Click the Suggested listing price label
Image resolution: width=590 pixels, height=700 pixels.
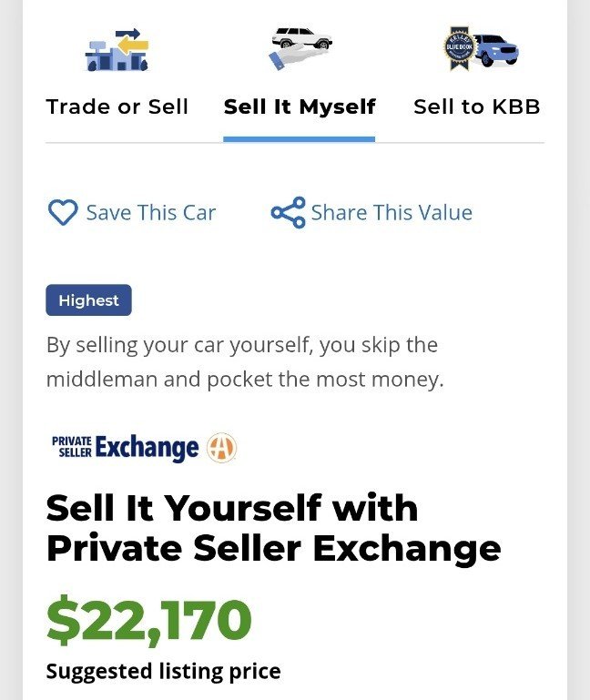(164, 671)
